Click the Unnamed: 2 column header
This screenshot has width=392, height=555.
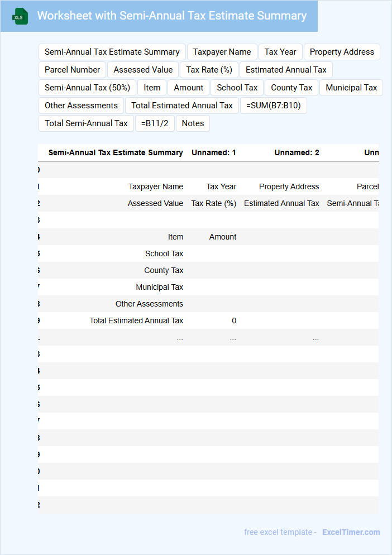(x=297, y=152)
